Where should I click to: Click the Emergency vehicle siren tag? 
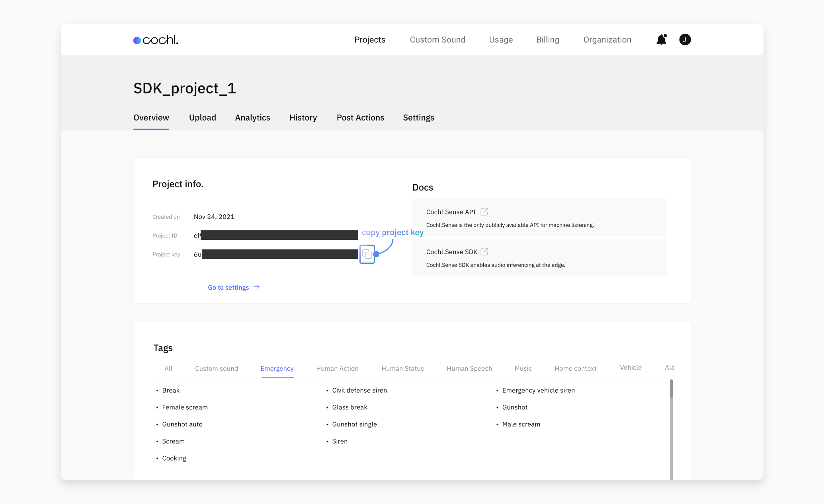pos(538,390)
